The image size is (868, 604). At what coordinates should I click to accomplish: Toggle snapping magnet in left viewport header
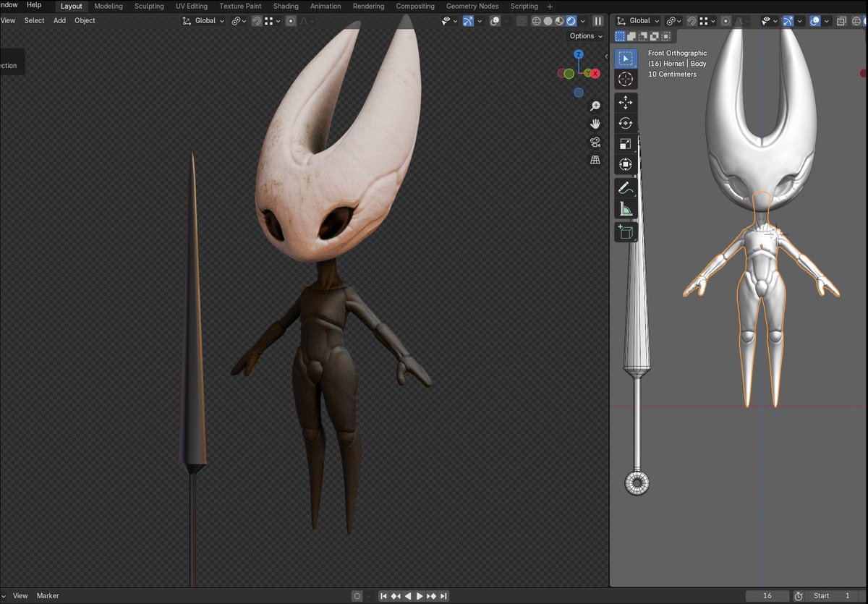pyautogui.click(x=256, y=21)
